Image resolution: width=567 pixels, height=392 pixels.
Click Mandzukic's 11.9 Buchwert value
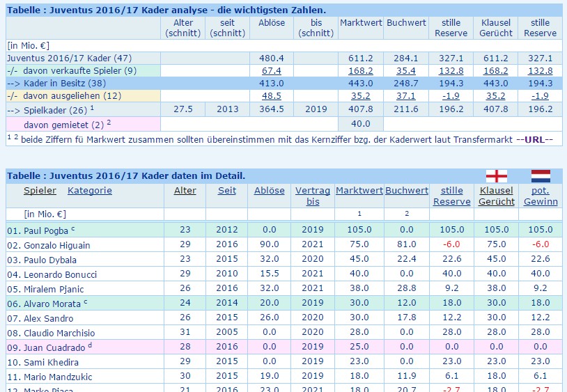[407, 376]
